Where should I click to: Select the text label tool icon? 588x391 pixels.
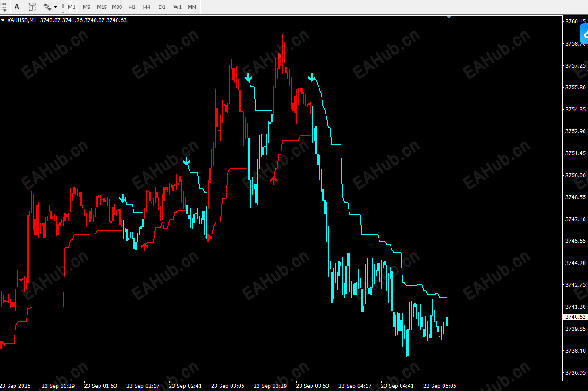pos(32,7)
